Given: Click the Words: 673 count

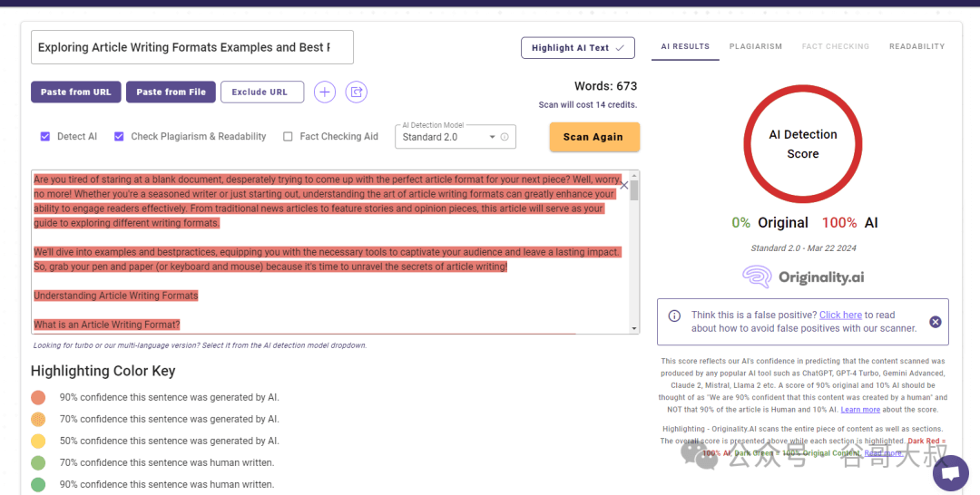Looking at the screenshot, I should 605,86.
